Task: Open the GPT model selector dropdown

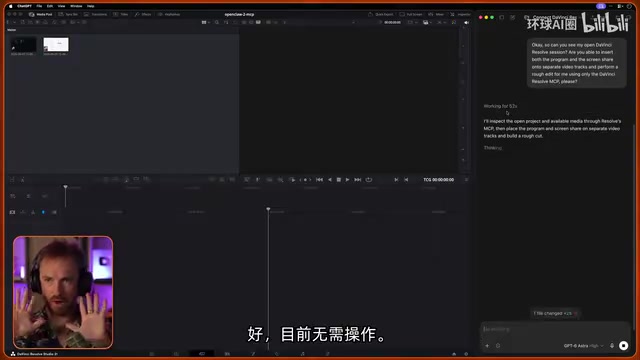Action: pos(583,346)
